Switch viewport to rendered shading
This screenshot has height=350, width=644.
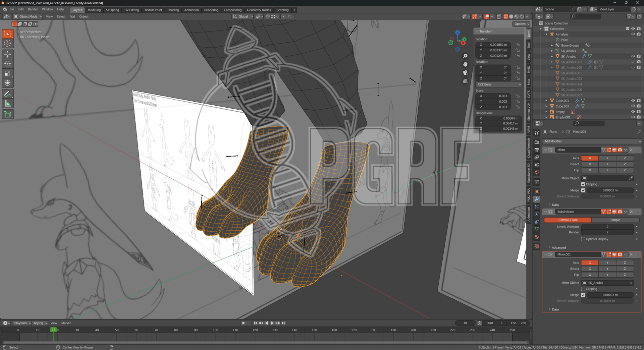pyautogui.click(x=522, y=16)
